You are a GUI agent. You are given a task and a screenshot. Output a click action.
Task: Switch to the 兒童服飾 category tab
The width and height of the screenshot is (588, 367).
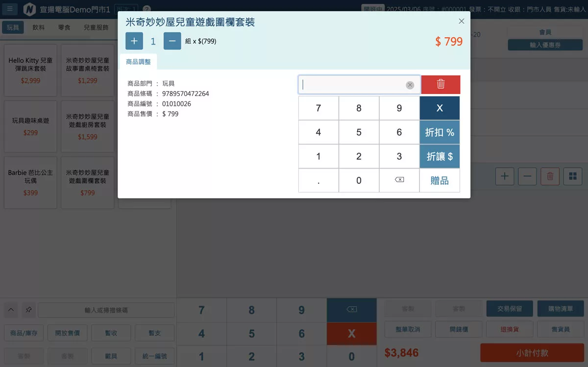[96, 27]
